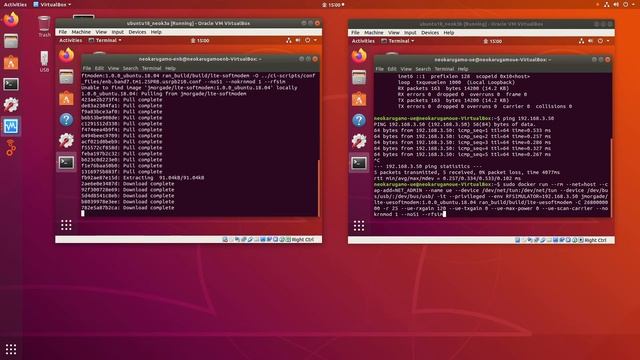Expand Terminal app menu in UE VM top bar
The width and height of the screenshot is (640, 360).
pyautogui.click(x=398, y=41)
